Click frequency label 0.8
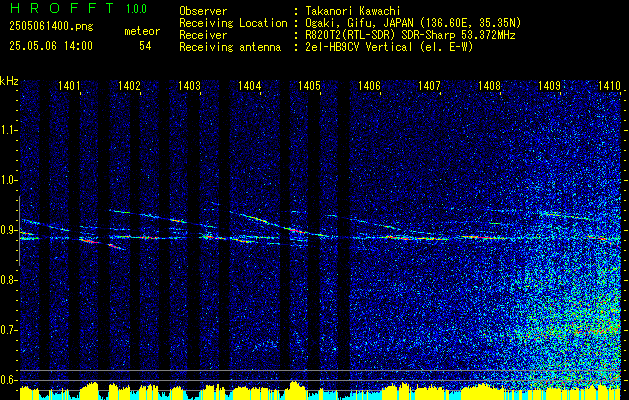The width and height of the screenshot is (629, 400). click(x=8, y=280)
